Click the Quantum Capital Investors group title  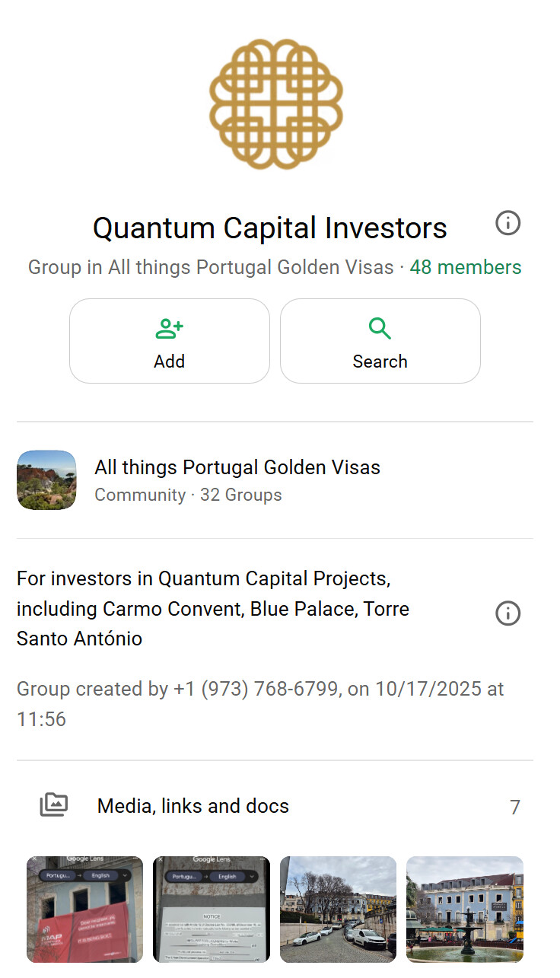click(x=269, y=228)
